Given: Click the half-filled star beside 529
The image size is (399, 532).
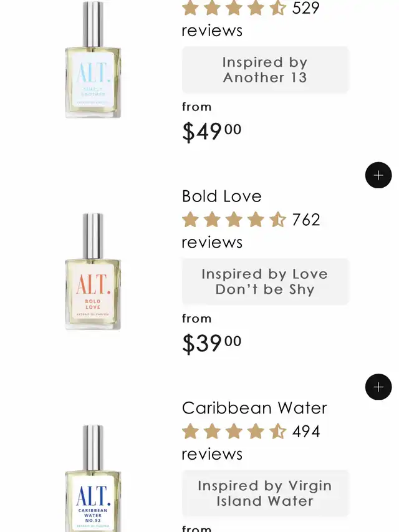Looking at the screenshot, I should click(277, 8).
